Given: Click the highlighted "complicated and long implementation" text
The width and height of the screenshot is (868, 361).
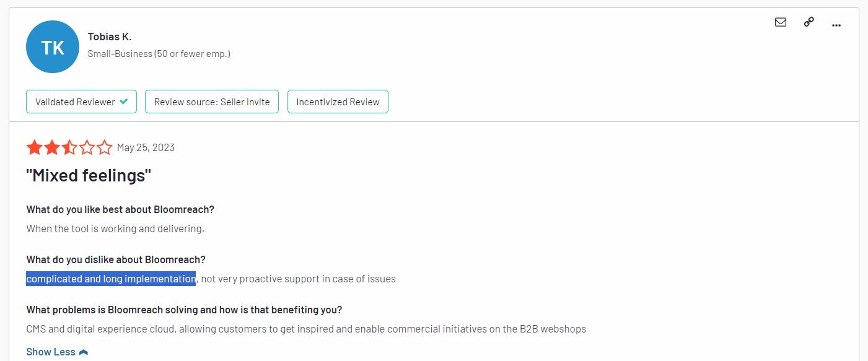Looking at the screenshot, I should 111,279.
